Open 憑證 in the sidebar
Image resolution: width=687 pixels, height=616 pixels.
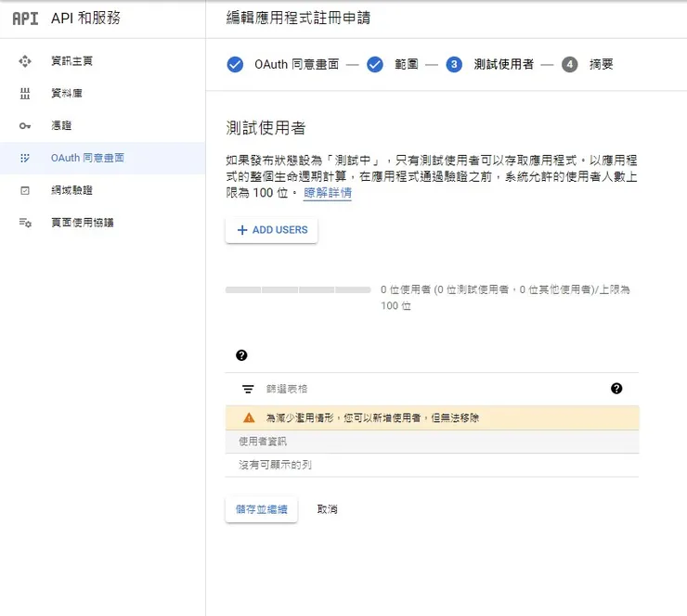[x=61, y=125]
